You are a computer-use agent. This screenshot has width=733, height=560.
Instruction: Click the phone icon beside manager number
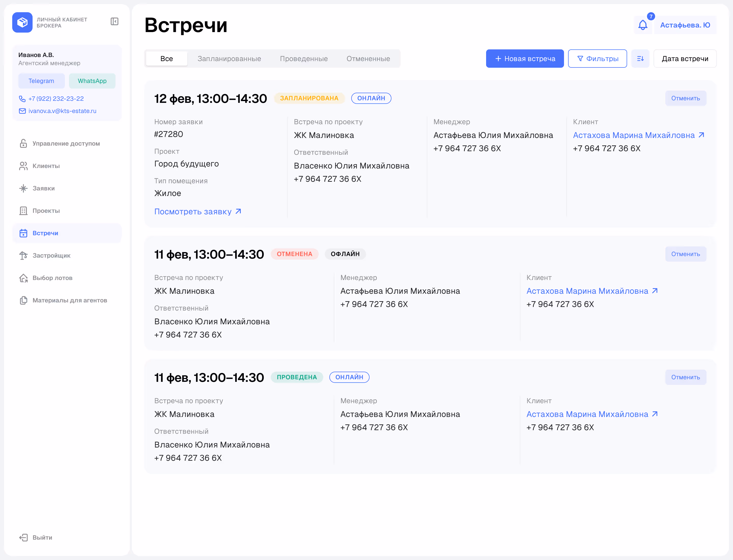coord(22,99)
